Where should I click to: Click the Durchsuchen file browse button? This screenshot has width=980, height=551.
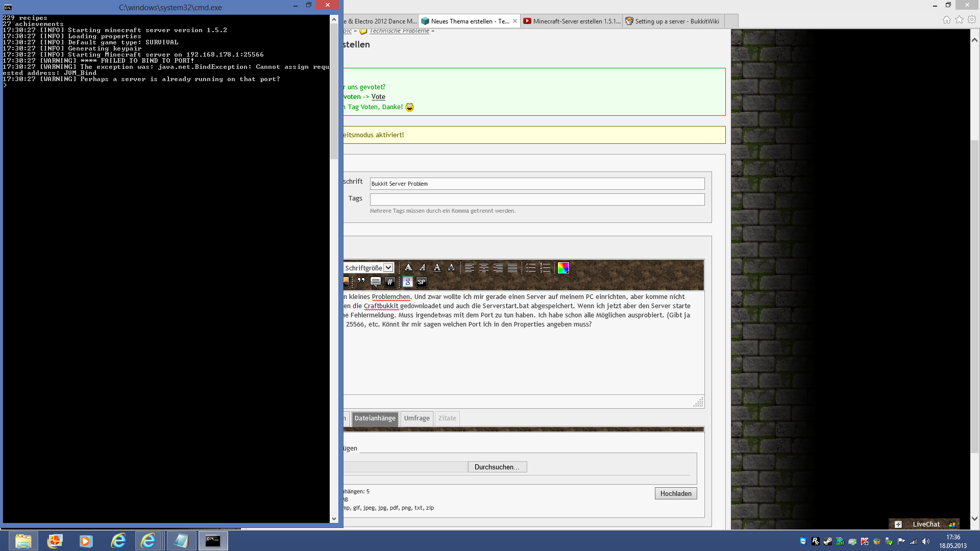click(497, 467)
